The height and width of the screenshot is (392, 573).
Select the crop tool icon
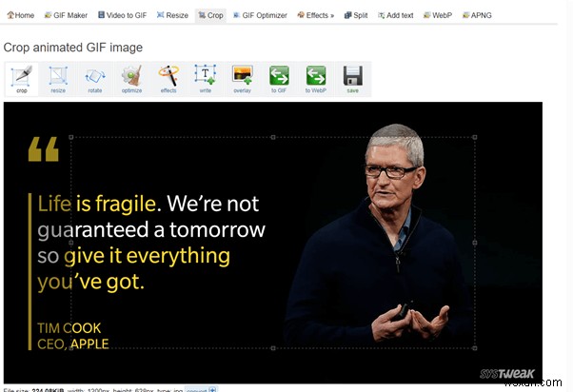pyautogui.click(x=22, y=79)
